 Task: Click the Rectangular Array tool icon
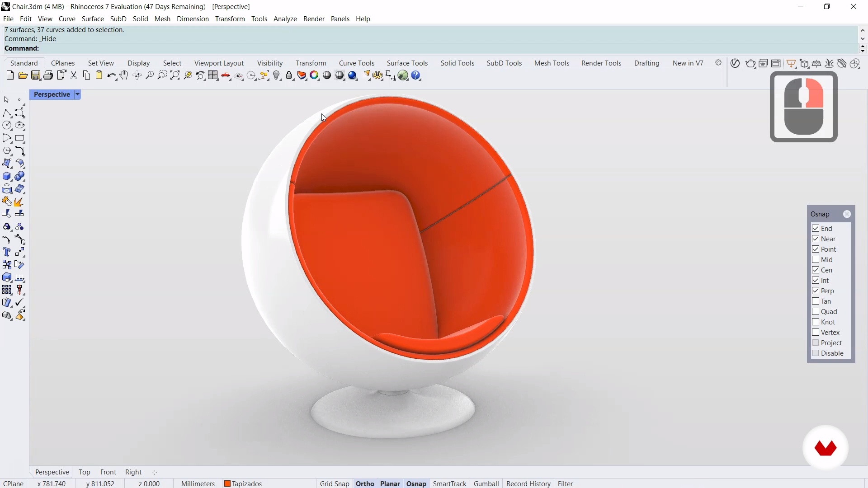tap(7, 290)
